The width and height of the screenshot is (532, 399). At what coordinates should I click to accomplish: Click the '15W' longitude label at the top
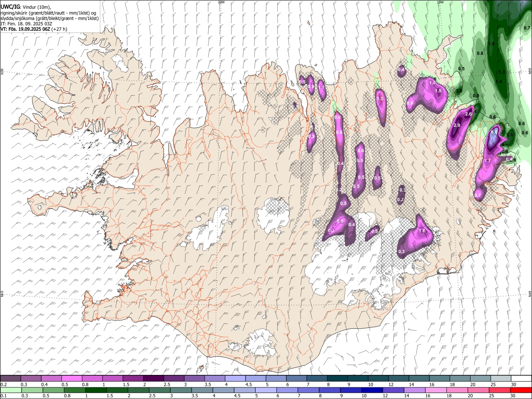pyautogui.click(x=440, y=2)
